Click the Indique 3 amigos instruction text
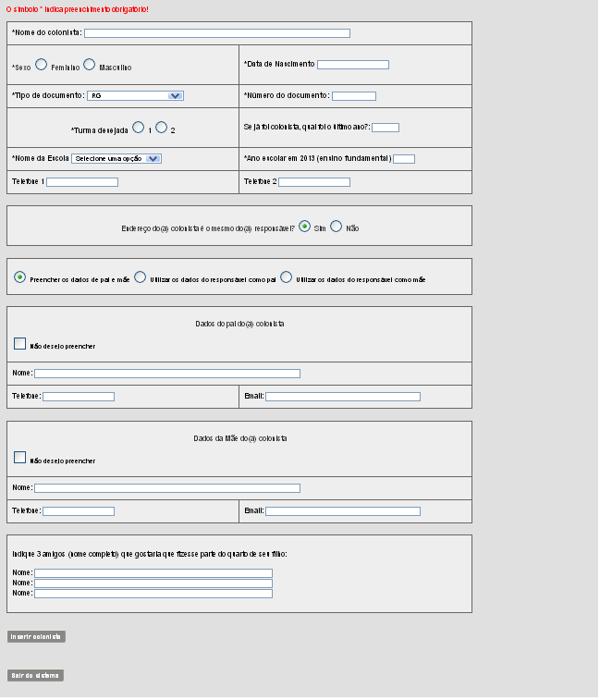Screen dimensions: 600x700 pos(150,555)
